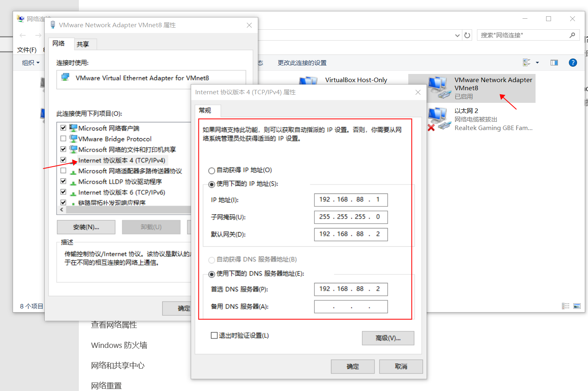Select 使用下面的 DNS 服务器地址 radio button
588x391 pixels.
tap(211, 274)
